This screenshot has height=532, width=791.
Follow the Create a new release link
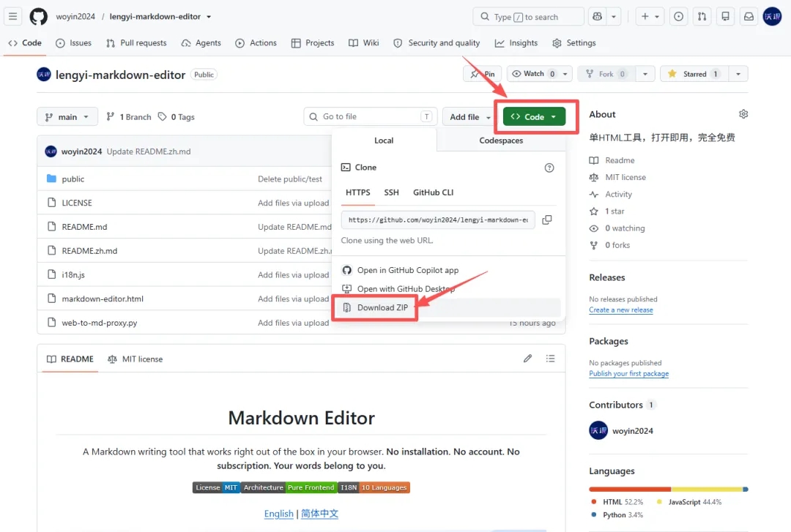coord(621,310)
